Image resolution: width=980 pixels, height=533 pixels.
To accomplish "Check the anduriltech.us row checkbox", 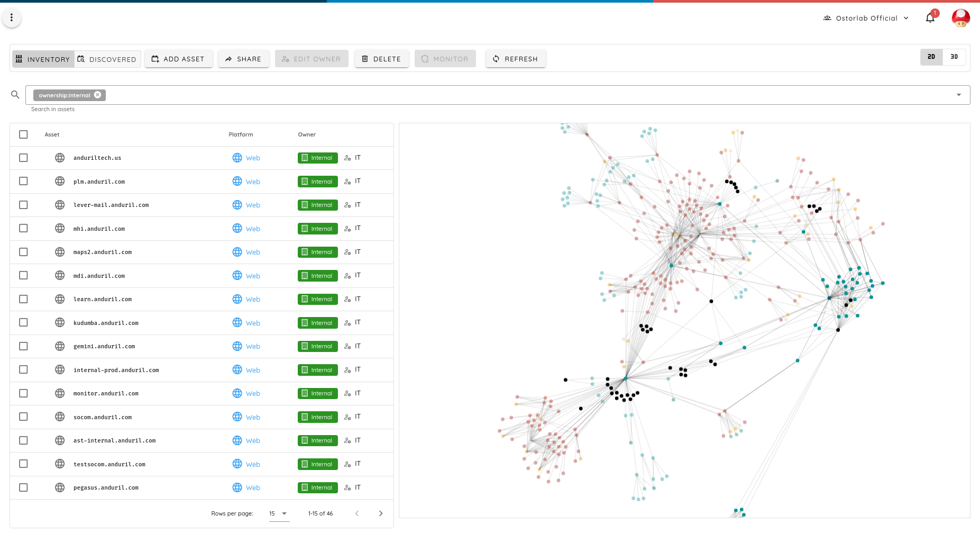I will tap(23, 158).
